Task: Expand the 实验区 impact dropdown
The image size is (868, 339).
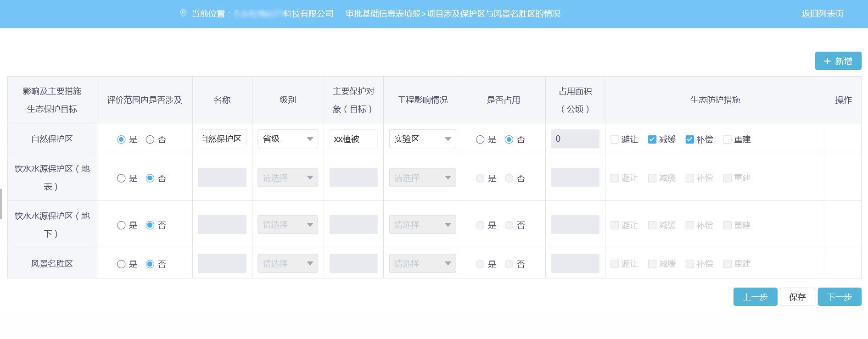Action: 422,139
